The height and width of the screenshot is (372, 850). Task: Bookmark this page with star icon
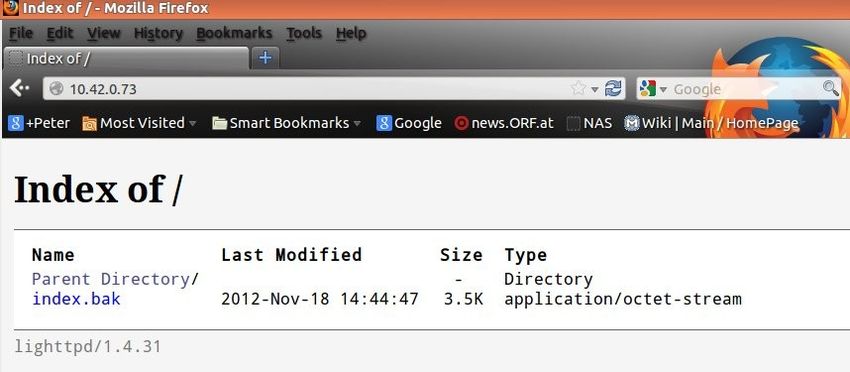578,88
